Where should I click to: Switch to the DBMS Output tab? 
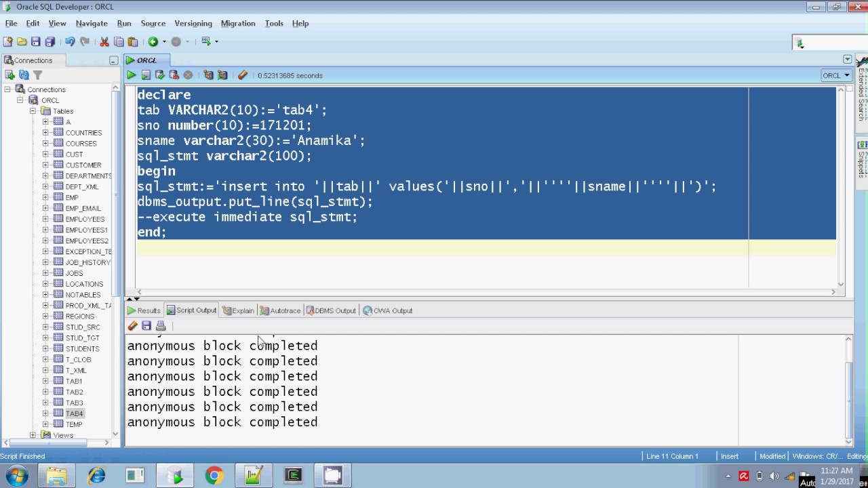[331, 310]
